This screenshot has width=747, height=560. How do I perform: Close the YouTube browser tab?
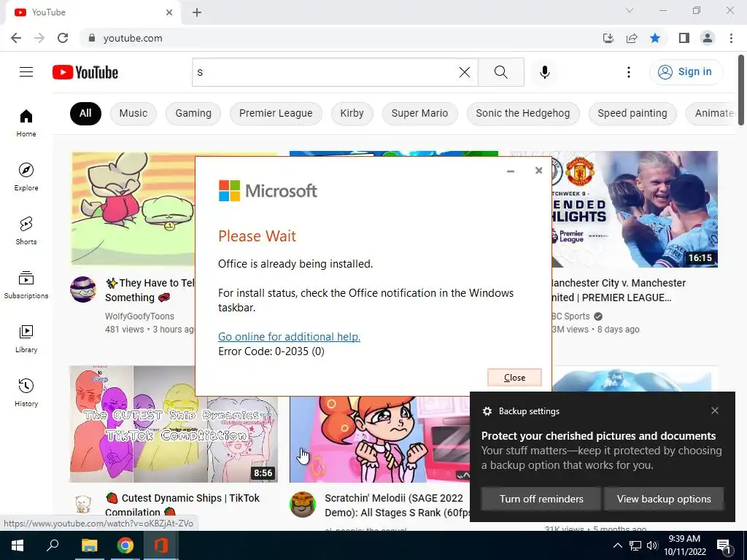click(169, 12)
